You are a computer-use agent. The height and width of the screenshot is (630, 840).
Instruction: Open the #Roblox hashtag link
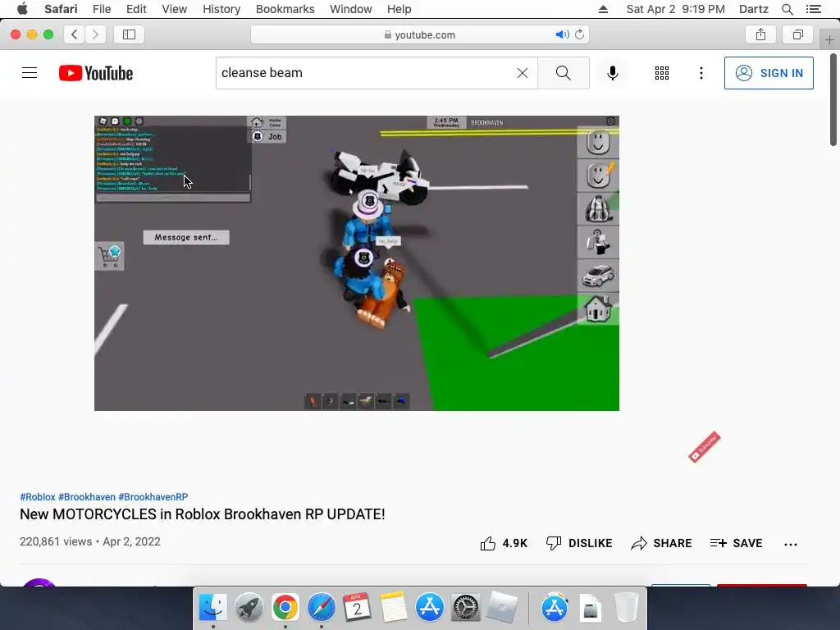coord(38,496)
